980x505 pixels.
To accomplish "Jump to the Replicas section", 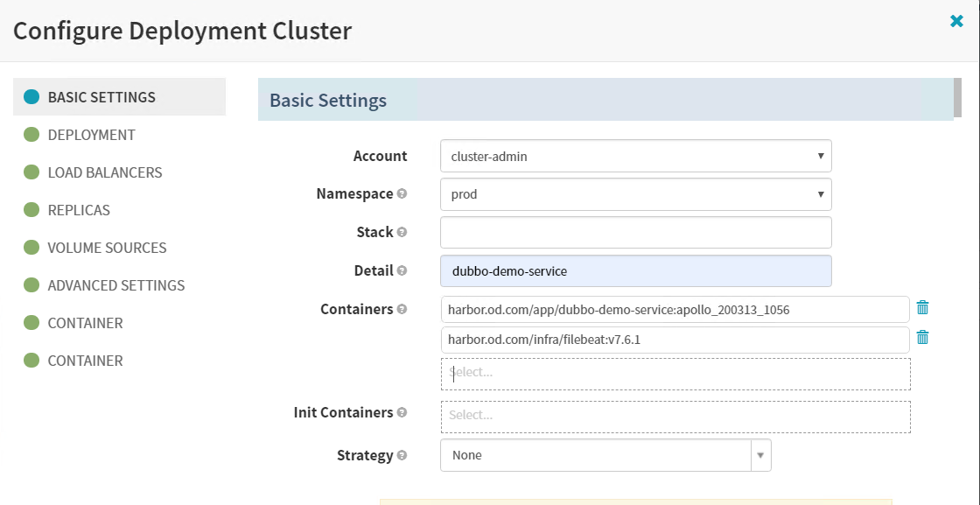I will [79, 210].
